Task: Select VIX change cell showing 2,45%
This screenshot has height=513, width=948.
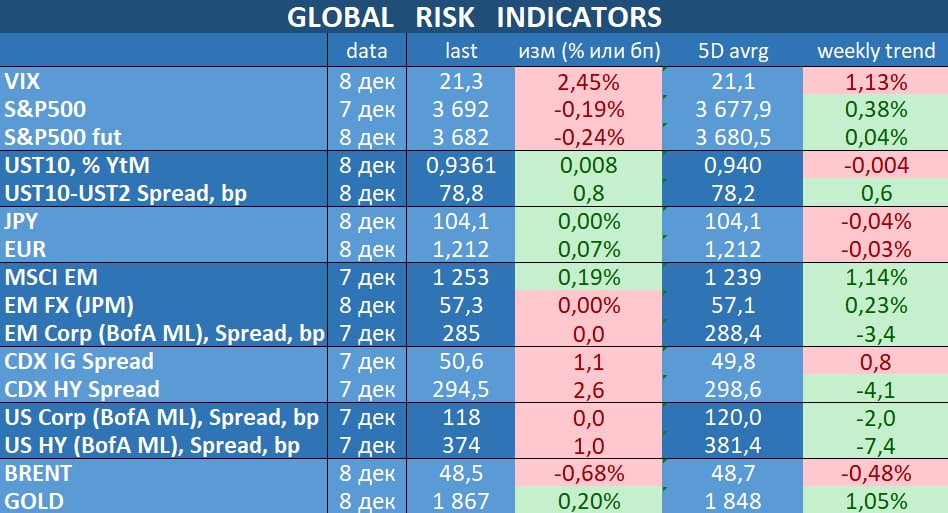Action: point(589,81)
